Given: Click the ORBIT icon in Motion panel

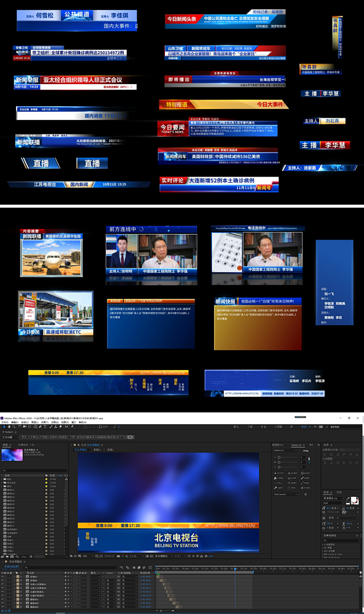Looking at the screenshot, I should tap(292, 483).
